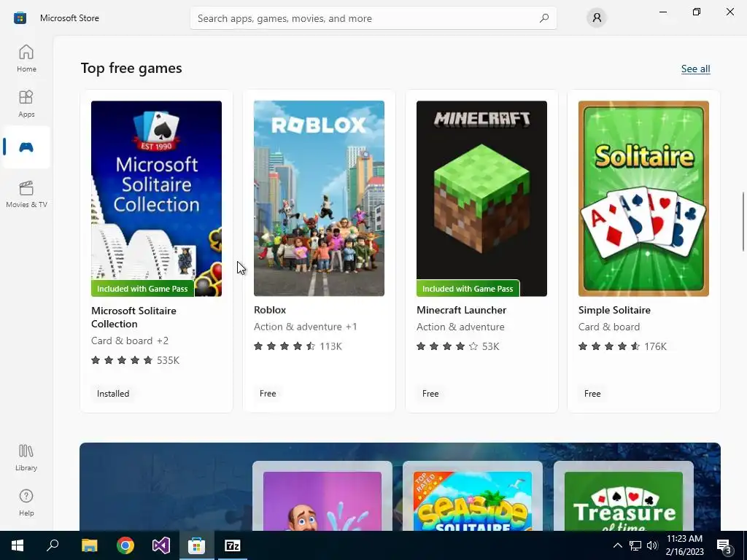
Task: Open Visual Studio from the taskbar
Action: [161, 545]
